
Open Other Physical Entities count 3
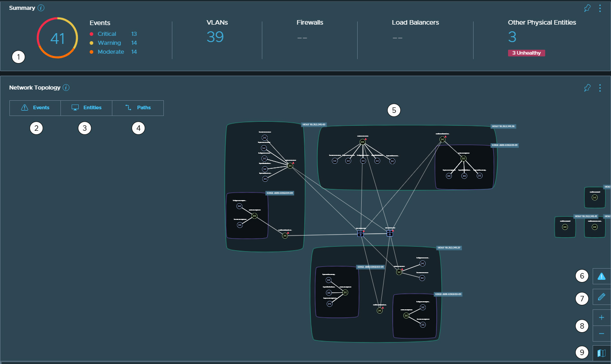click(x=512, y=37)
